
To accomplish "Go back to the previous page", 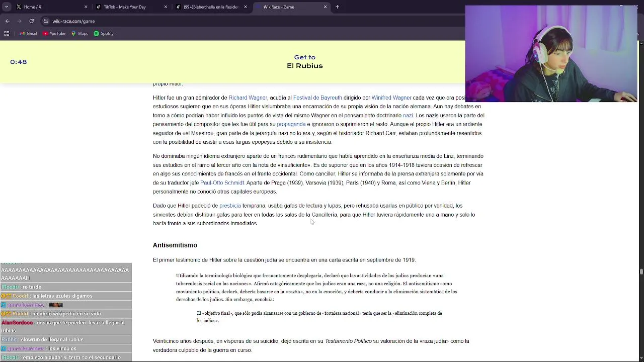I will [8, 21].
